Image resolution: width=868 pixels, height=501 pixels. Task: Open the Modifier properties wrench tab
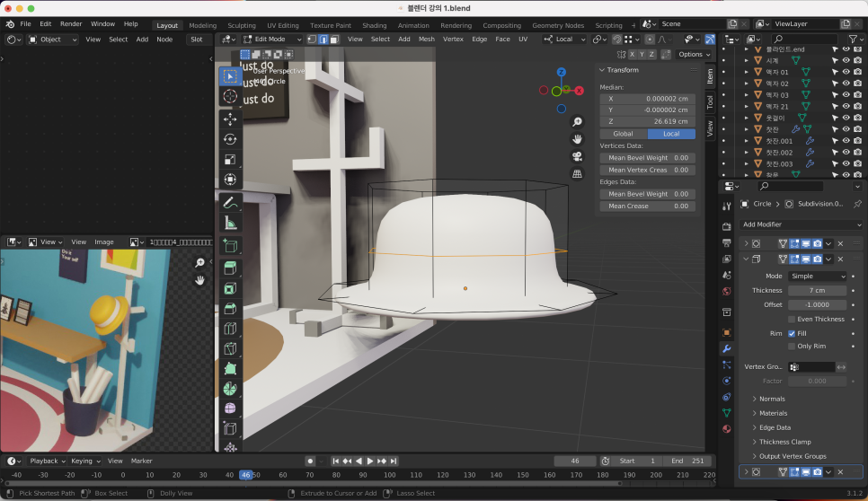tap(727, 348)
